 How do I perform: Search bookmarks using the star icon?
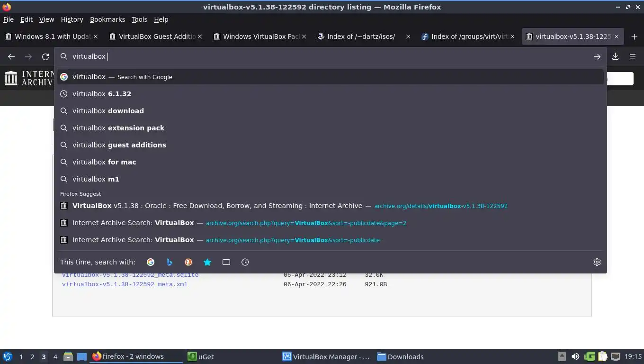click(x=207, y=262)
